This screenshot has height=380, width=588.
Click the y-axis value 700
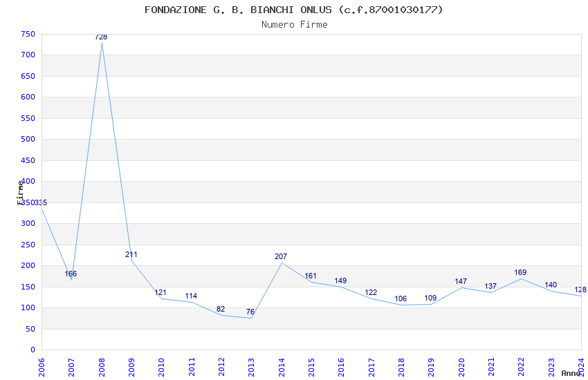point(28,55)
